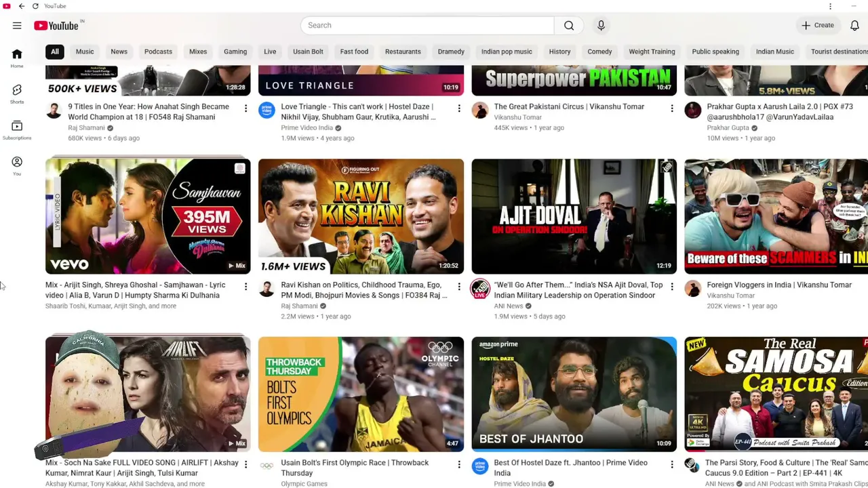Open Real Samosa Caucus thumbnail

coord(776,394)
